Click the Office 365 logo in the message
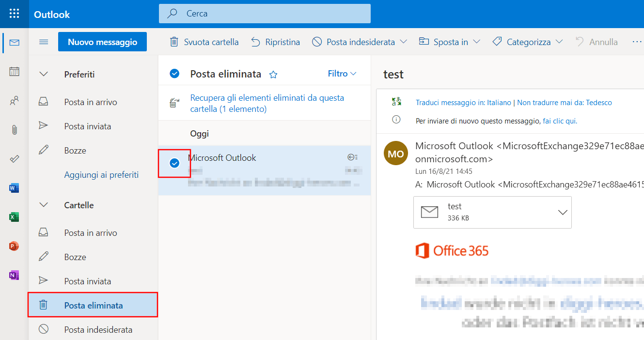This screenshot has height=340, width=644. 452,251
